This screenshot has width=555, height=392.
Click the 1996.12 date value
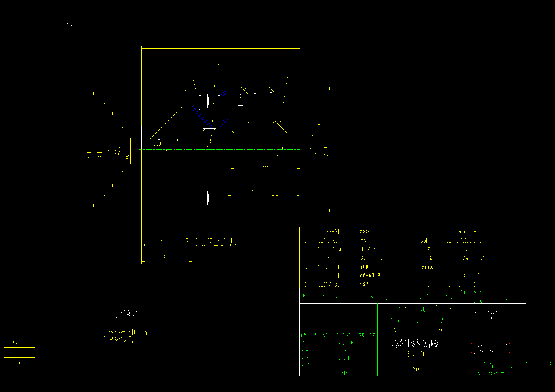[442, 330]
